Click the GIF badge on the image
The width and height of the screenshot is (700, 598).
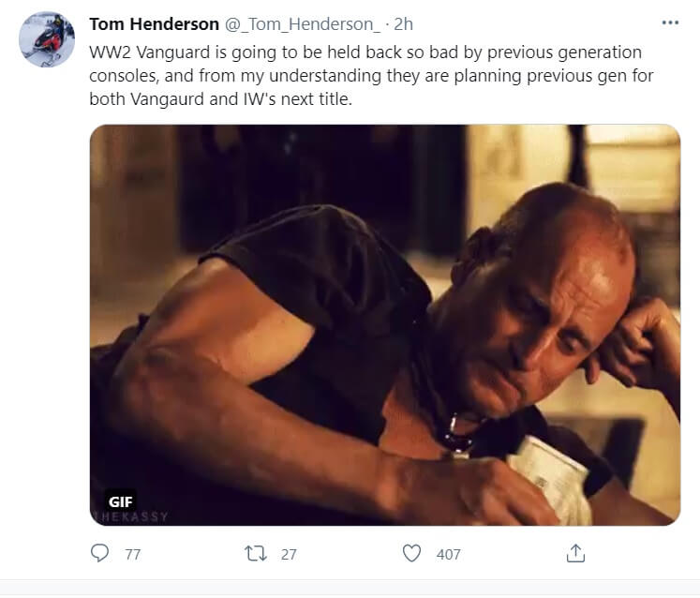pyautogui.click(x=121, y=502)
